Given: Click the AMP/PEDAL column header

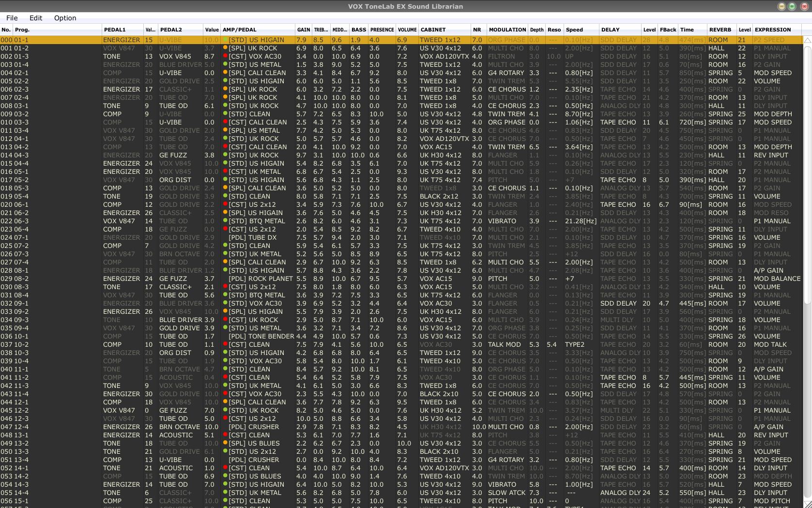Looking at the screenshot, I should point(258,30).
